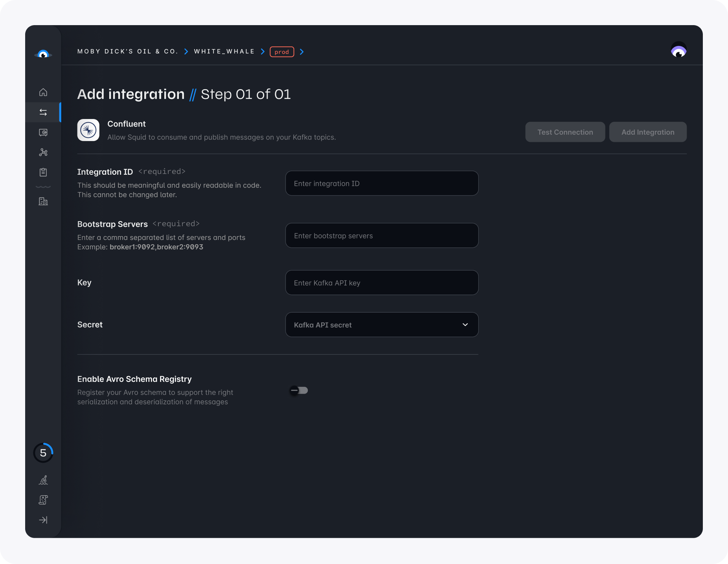
Task: Click the 'Confluent' title text
Action: click(127, 124)
